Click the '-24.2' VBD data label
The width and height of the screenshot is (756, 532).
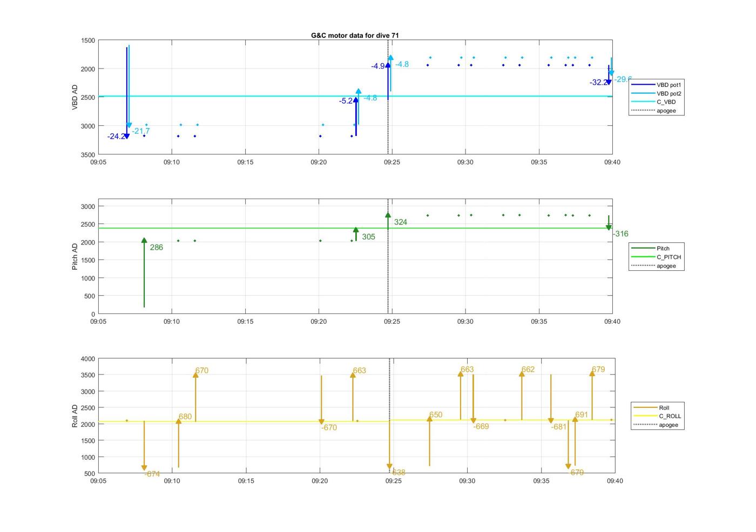pos(116,137)
